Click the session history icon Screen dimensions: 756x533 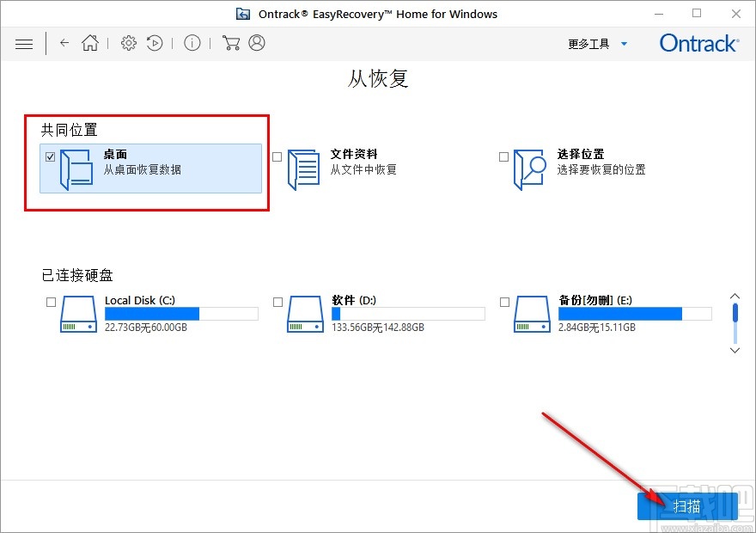click(155, 43)
